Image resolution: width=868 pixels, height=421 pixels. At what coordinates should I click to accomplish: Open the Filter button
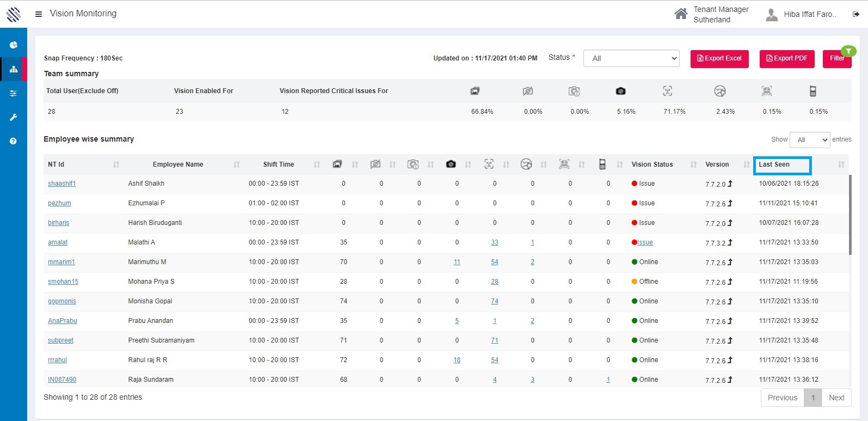click(837, 59)
